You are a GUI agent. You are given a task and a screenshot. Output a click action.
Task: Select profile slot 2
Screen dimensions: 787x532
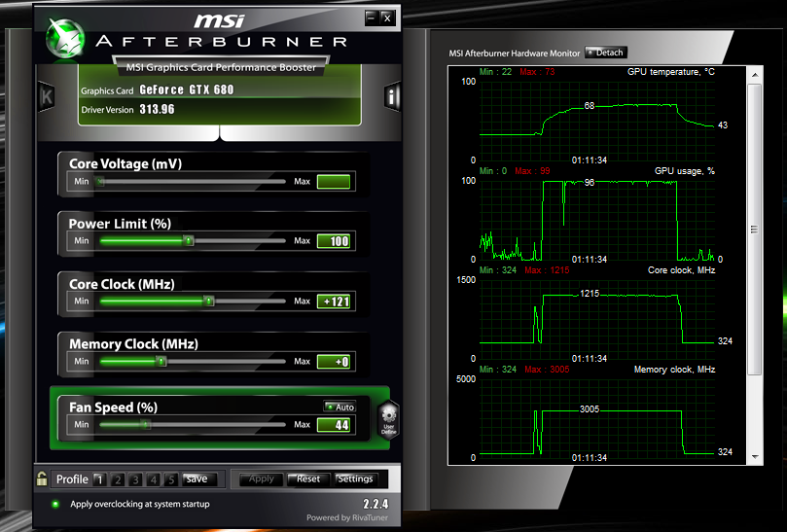118,479
